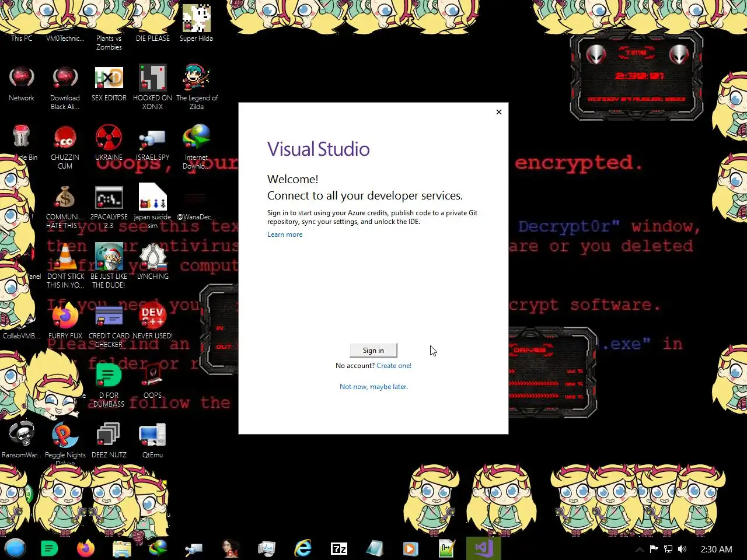747x560 pixels.
Task: Select the DIE PLEASE icon label
Action: [152, 38]
